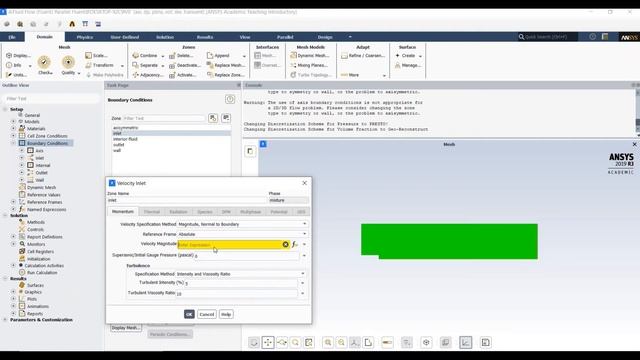
Task: Click the Deactivate zones icon
Action: pyautogui.click(x=172, y=65)
